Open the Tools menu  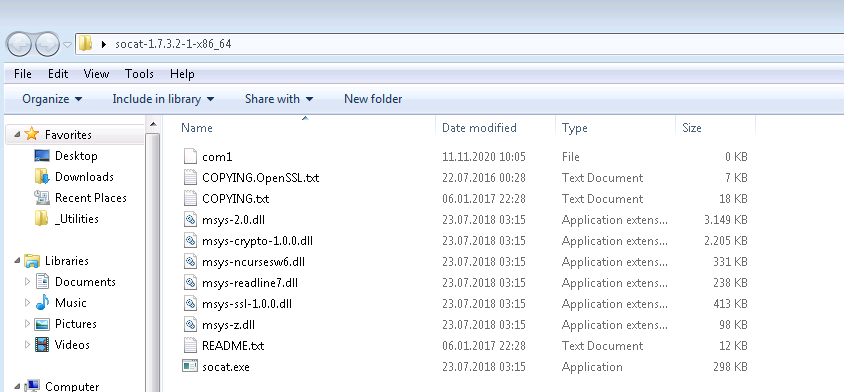pos(139,74)
